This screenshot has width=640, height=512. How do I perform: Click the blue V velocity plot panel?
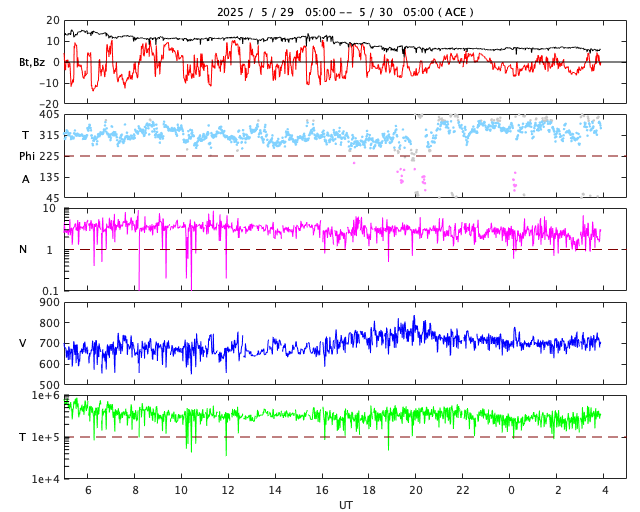click(345, 343)
